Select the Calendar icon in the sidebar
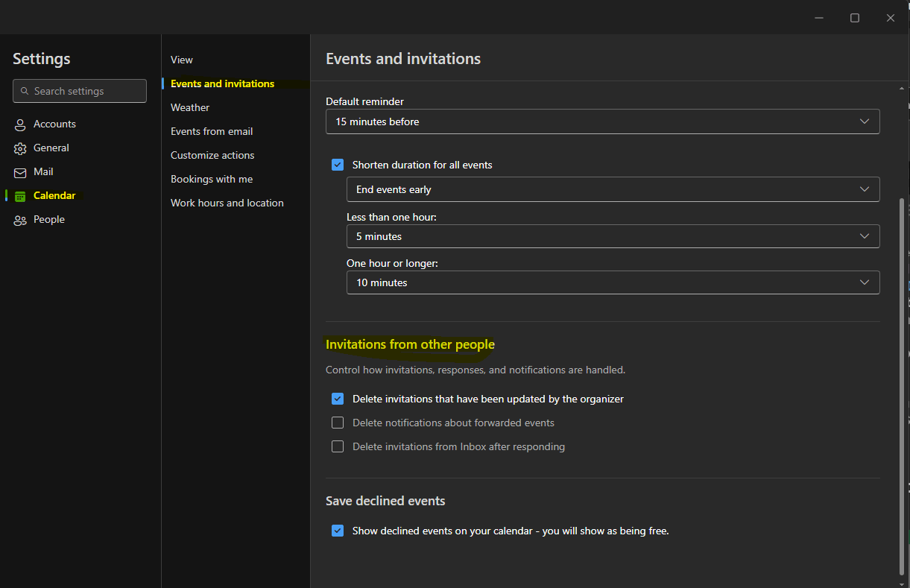This screenshot has height=588, width=910. [x=19, y=195]
